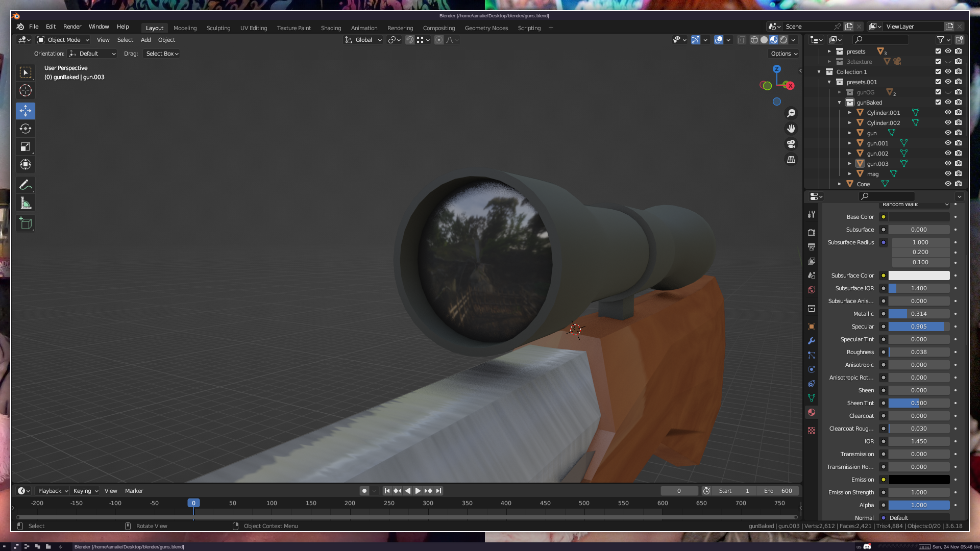Toggle visibility of mag object

click(x=948, y=173)
